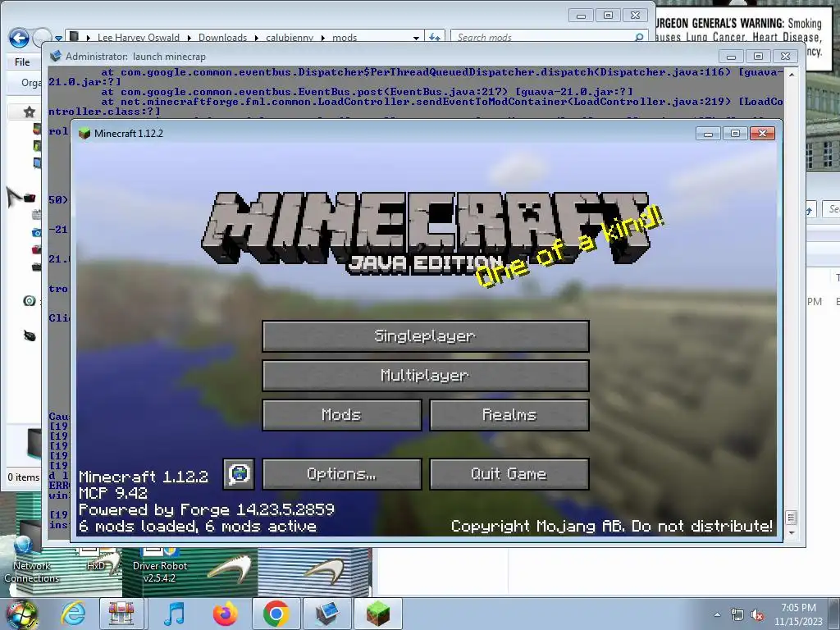Open the taskbar clock showing 7:05 PM
This screenshot has width=840, height=630.
pos(798,614)
